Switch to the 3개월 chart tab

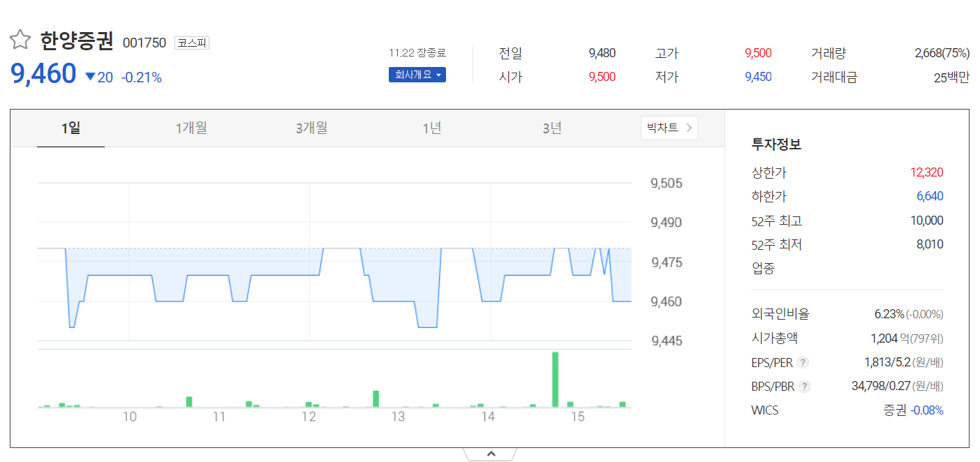click(311, 128)
